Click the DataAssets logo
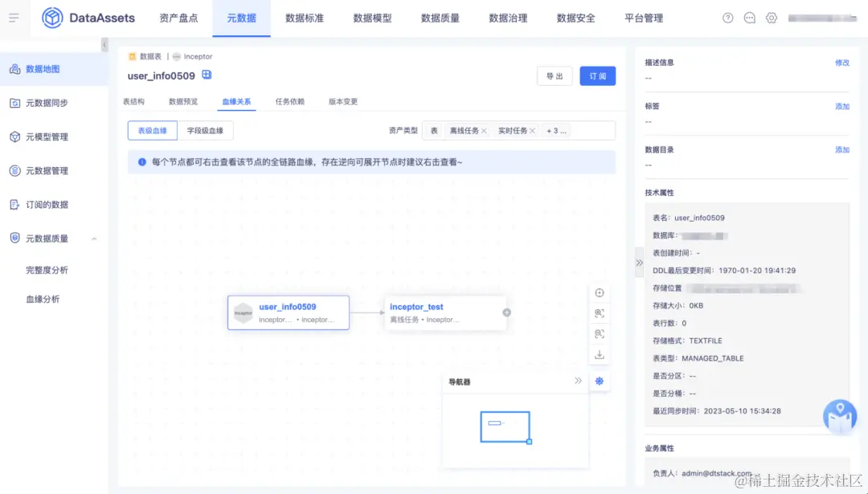This screenshot has height=494, width=868. coord(88,18)
